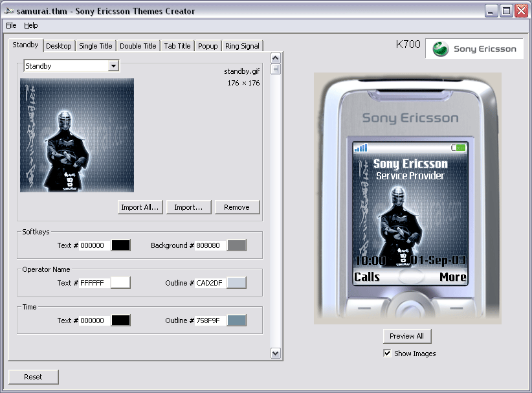Edit Time text hex field 000000
The width and height of the screenshot is (532, 393).
(94, 320)
